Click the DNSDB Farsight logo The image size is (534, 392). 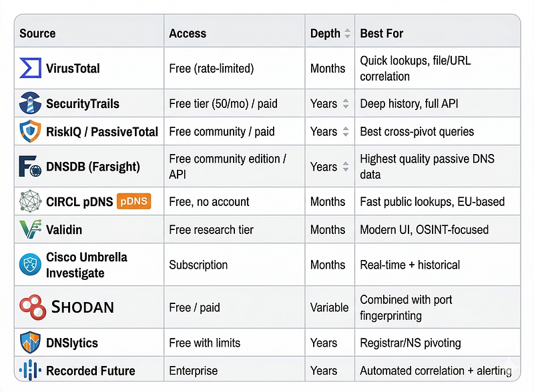point(30,167)
